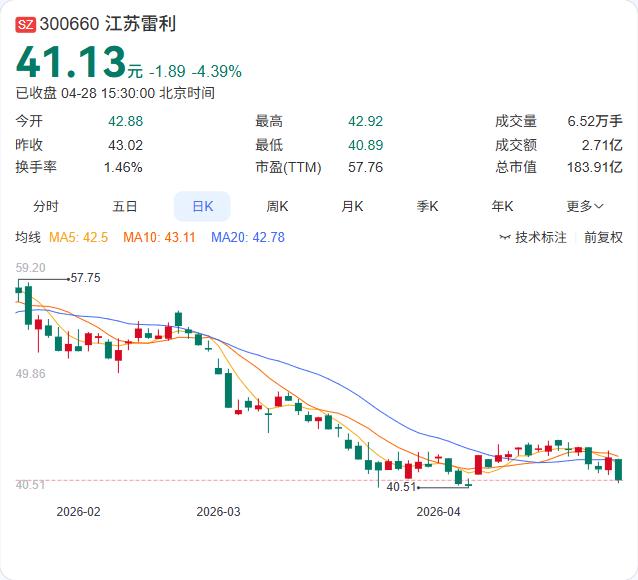This screenshot has height=580, width=638.
Task: Click the 57.75 high price marker
Action: 85,278
